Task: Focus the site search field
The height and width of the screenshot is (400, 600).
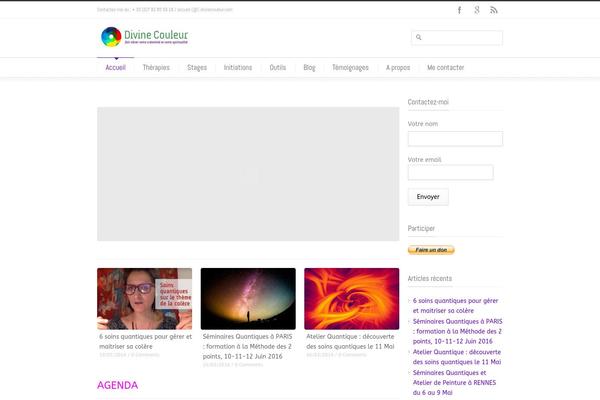Action: click(x=457, y=38)
